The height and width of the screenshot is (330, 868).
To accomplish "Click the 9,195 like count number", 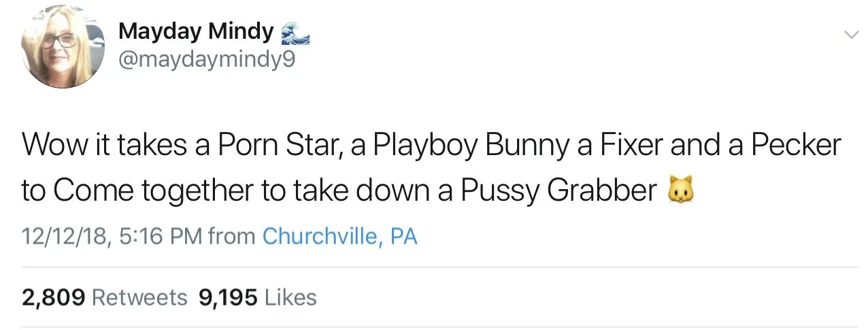I will pos(228,297).
